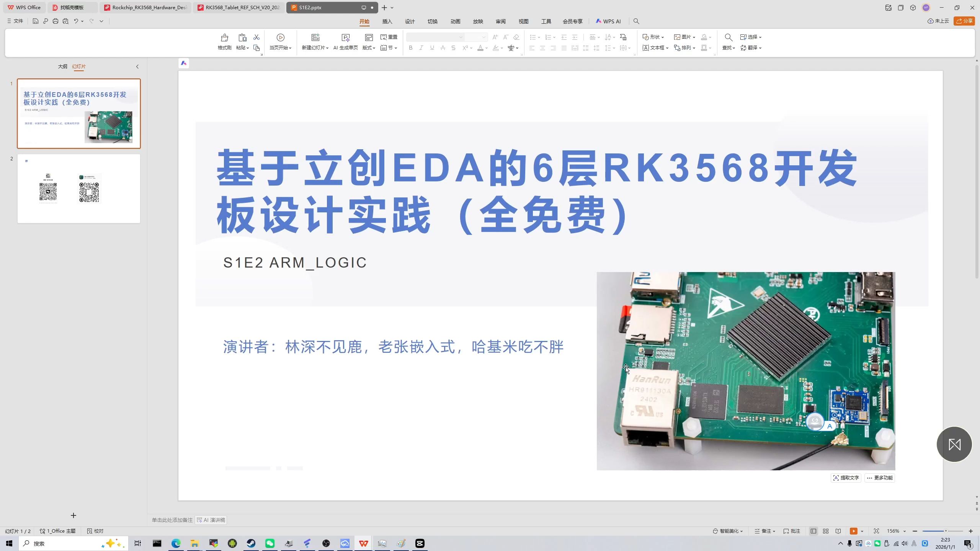Switch to slide sorter view in status bar
Viewport: 980px width, 551px height.
(x=825, y=531)
